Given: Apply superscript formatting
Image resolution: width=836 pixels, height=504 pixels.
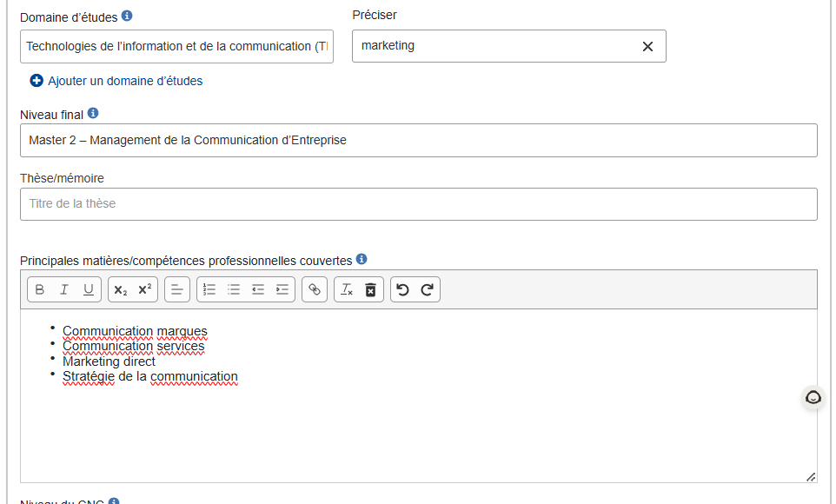Looking at the screenshot, I should (x=145, y=290).
